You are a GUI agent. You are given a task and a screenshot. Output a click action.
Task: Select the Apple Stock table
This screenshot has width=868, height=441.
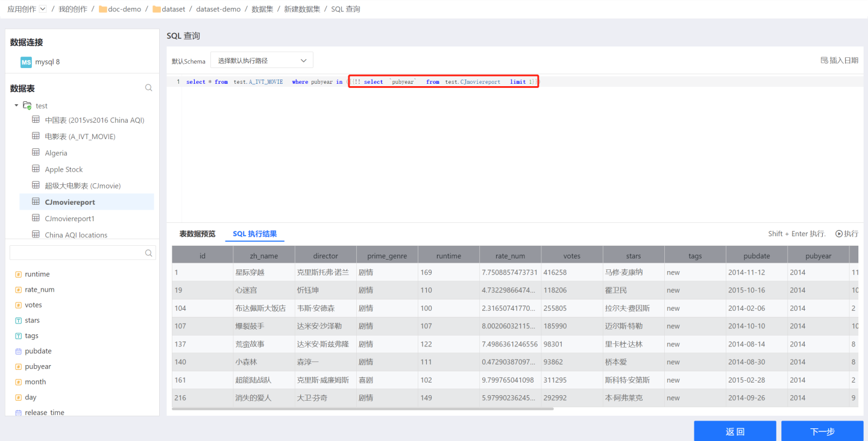[x=64, y=169]
